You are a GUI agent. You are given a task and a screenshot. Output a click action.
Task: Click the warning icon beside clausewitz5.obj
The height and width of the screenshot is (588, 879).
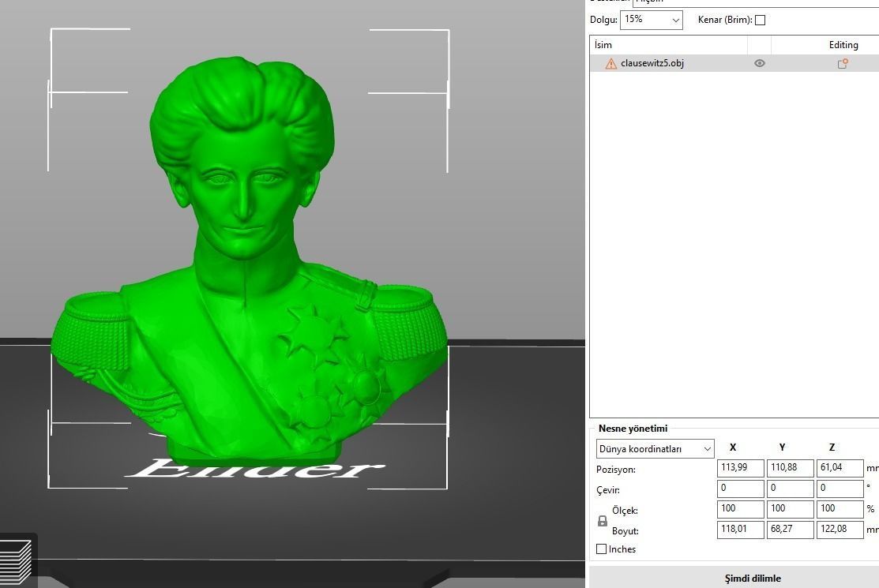(x=610, y=63)
